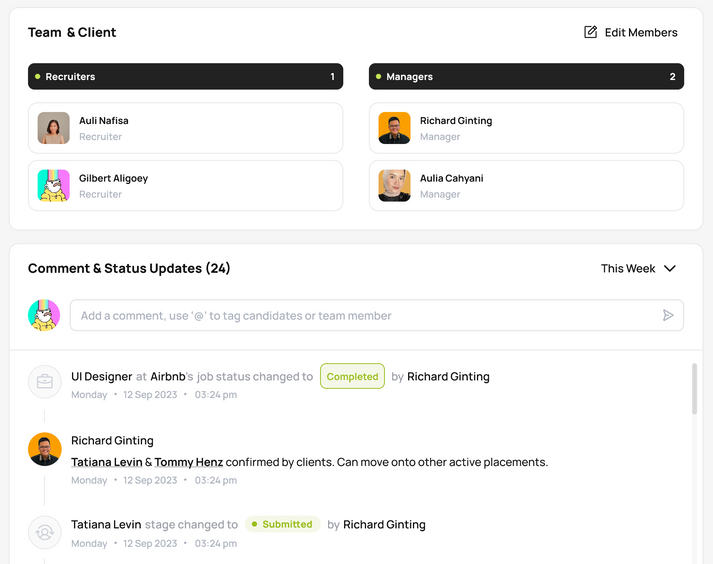Click the activity feed vertical scrollbar
This screenshot has width=713, height=564.
coord(695,390)
